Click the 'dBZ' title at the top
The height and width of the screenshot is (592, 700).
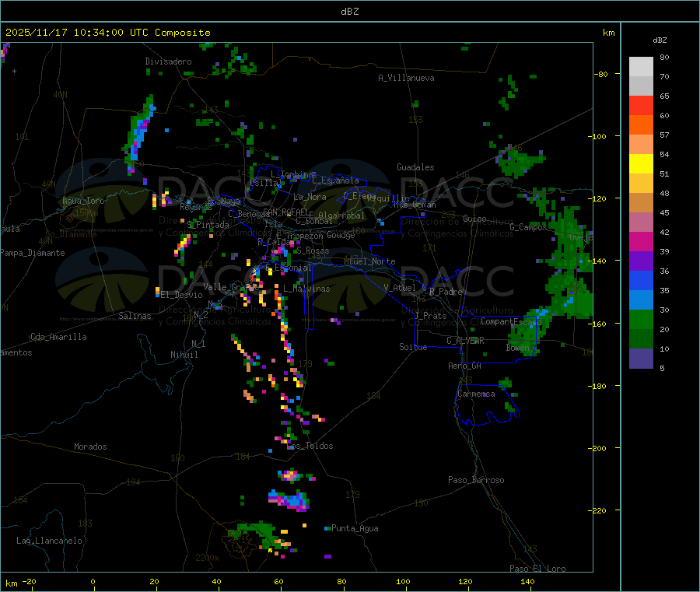[x=349, y=12]
